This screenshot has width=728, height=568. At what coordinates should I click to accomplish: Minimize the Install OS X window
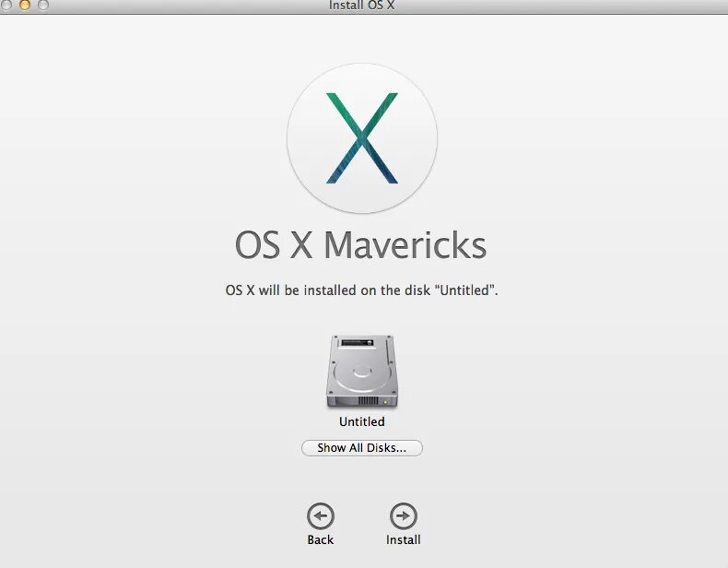click(24, 5)
